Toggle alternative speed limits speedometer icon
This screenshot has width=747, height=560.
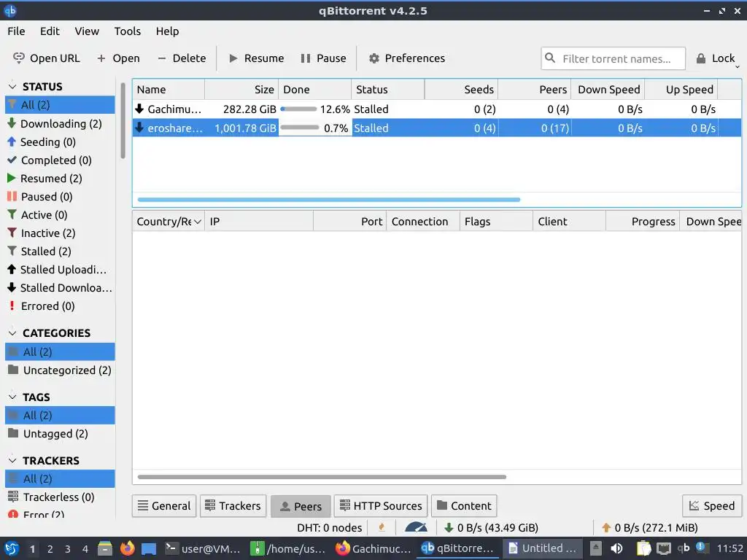(416, 527)
